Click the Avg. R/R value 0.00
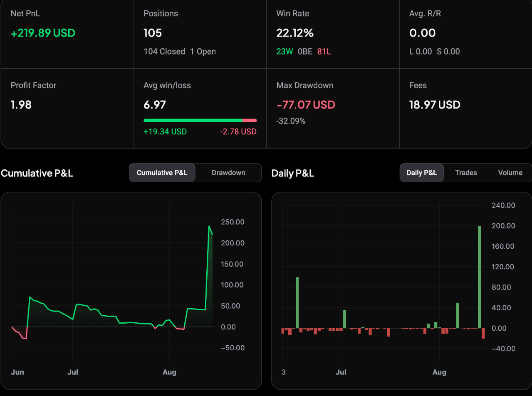Image resolution: width=532 pixels, height=396 pixels. [x=423, y=33]
